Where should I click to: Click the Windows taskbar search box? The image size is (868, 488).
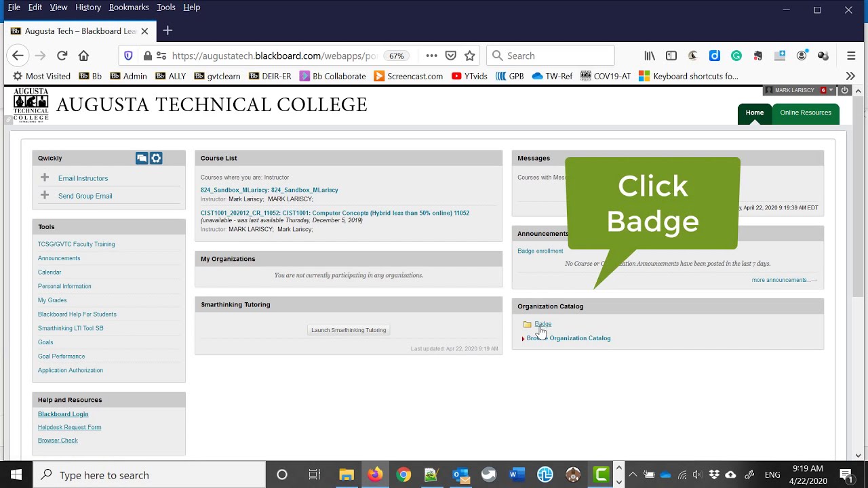pos(149,474)
